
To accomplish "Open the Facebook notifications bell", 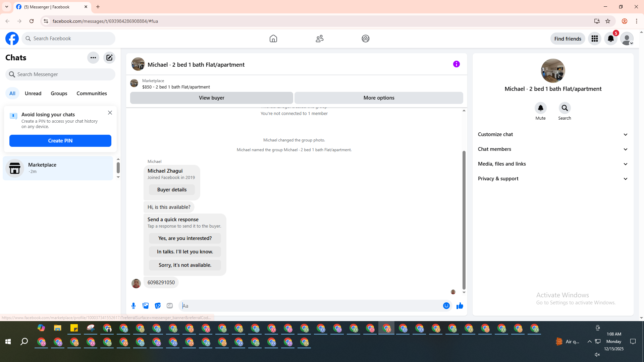I will tap(610, 39).
